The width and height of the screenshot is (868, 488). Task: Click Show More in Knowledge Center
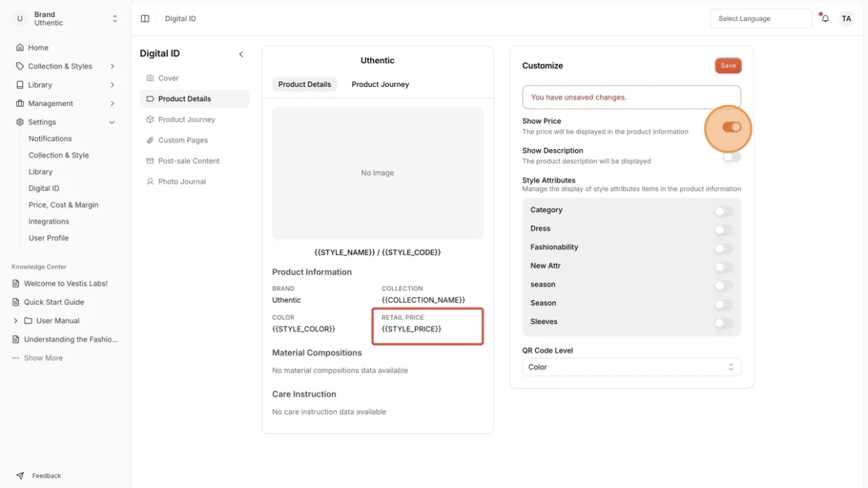pyautogui.click(x=43, y=358)
